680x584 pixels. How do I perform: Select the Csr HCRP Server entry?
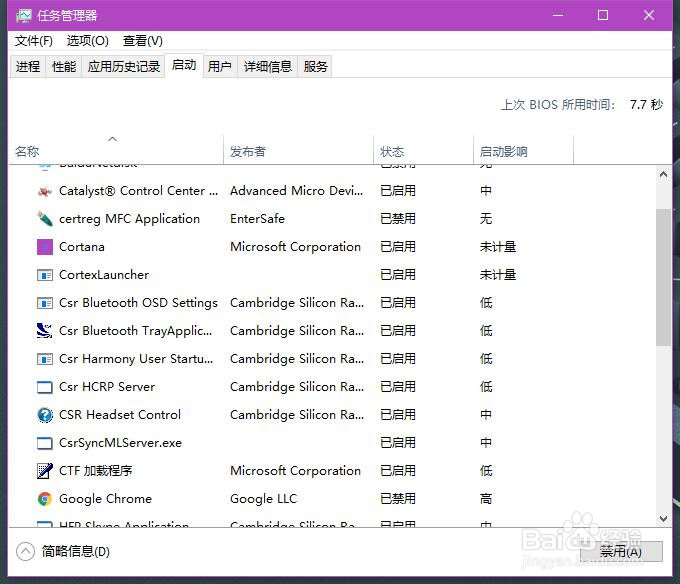click(107, 387)
